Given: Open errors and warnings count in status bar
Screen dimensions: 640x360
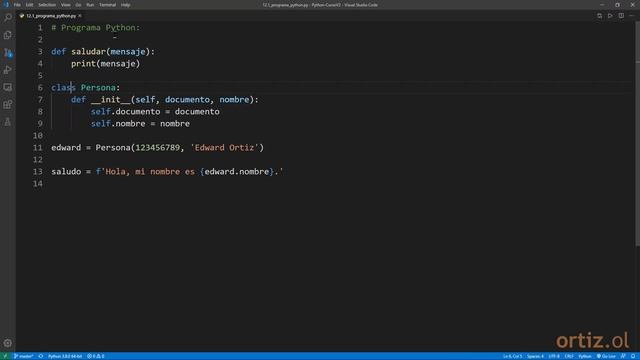Looking at the screenshot, I should [96, 356].
